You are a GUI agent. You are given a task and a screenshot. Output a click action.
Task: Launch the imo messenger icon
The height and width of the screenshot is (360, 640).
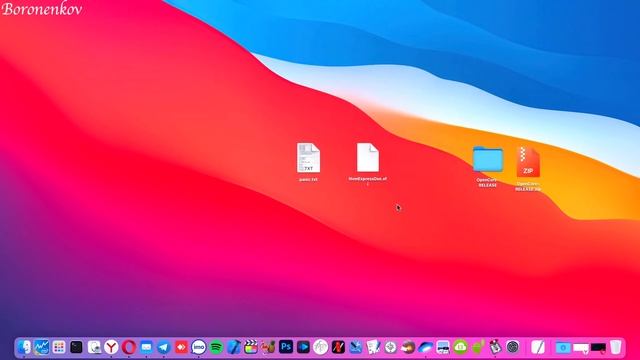(199, 347)
